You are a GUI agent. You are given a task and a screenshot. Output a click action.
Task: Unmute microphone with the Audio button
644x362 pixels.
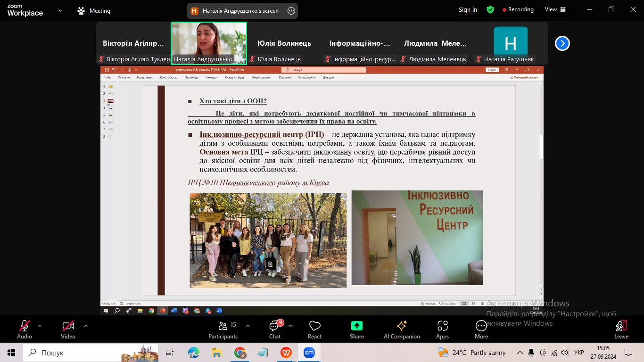click(25, 329)
